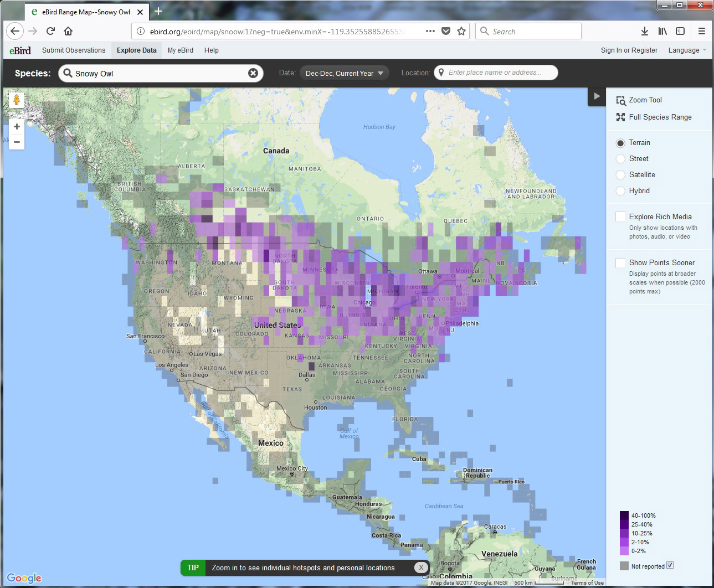Bookmark this page with star
714x588 pixels.
[x=461, y=31]
